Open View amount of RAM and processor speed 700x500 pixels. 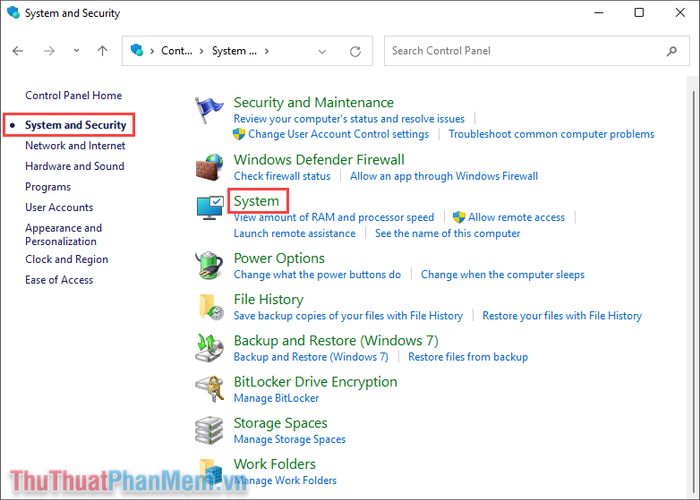[x=333, y=217]
